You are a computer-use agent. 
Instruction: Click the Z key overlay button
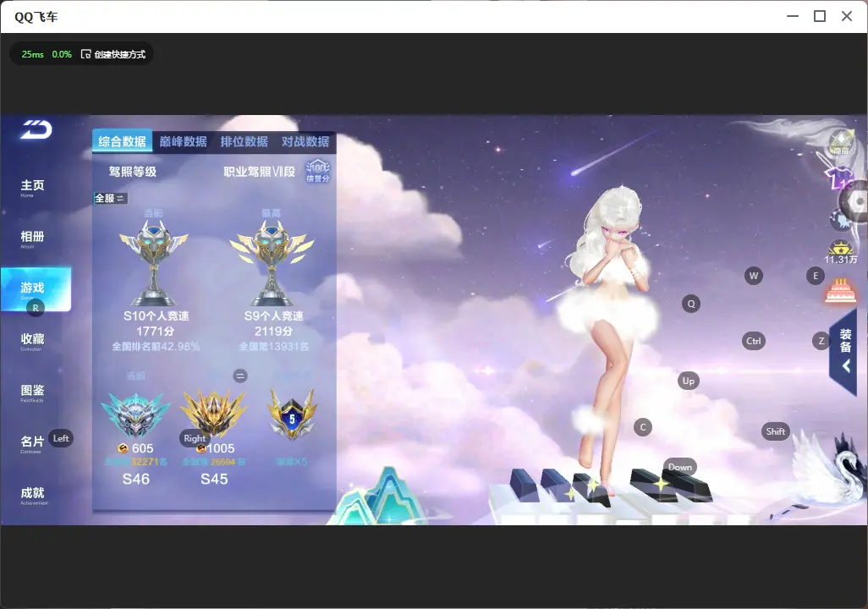click(821, 341)
